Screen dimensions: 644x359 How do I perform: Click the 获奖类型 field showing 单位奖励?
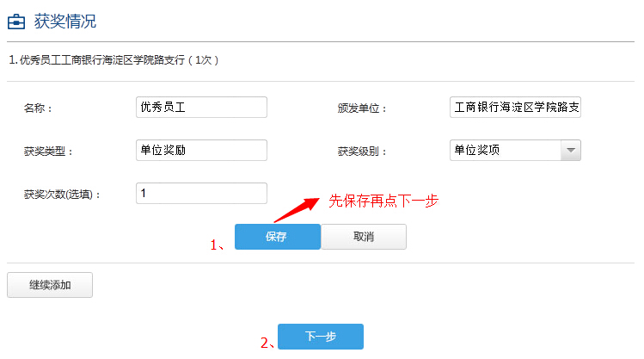pos(201,150)
